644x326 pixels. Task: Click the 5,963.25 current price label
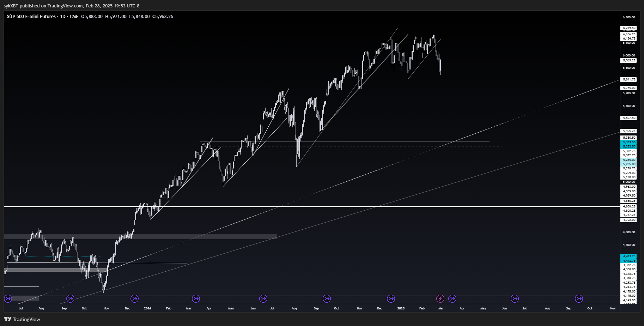(x=628, y=60)
